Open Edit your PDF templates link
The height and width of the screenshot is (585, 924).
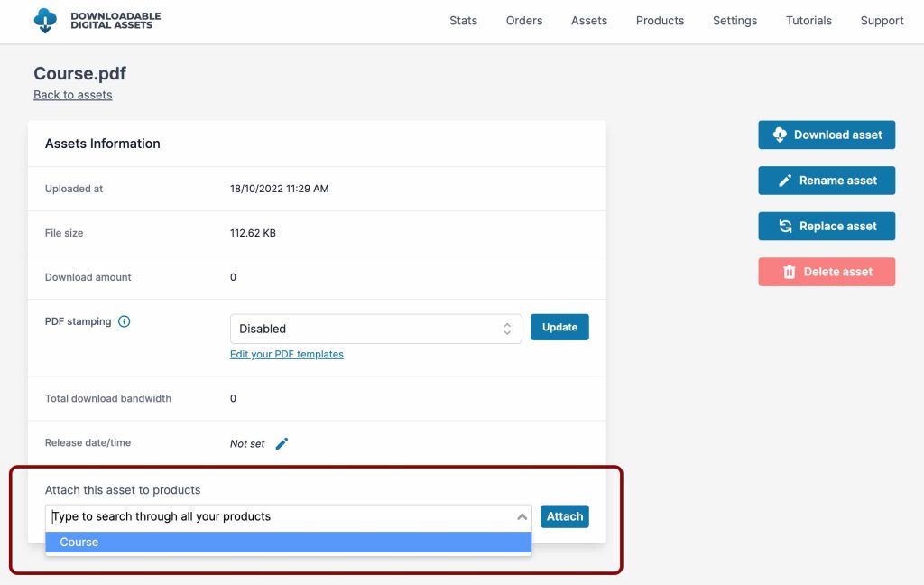point(286,354)
